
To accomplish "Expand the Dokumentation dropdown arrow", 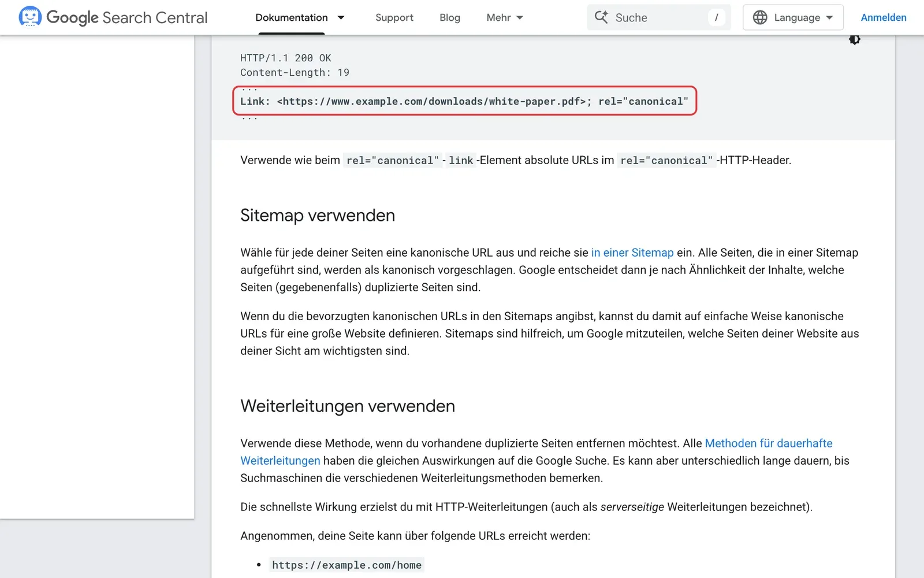I will [x=341, y=17].
